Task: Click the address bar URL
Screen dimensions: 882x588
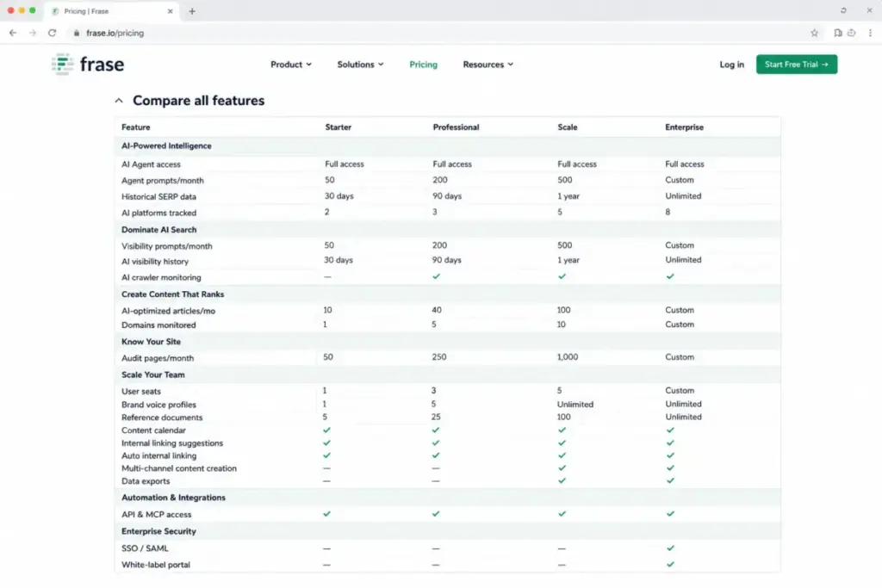Action: pyautogui.click(x=115, y=34)
